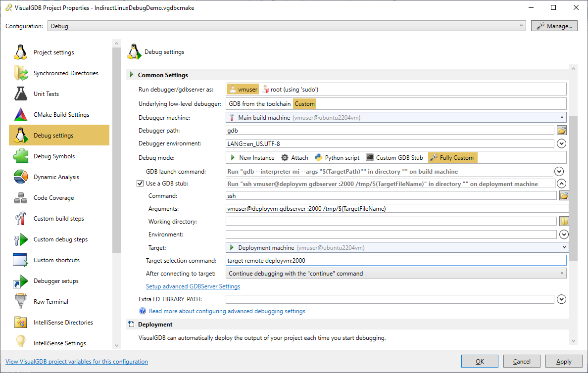Image resolution: width=588 pixels, height=373 pixels.
Task: Browse for debugger path folder icon
Action: coord(561,131)
